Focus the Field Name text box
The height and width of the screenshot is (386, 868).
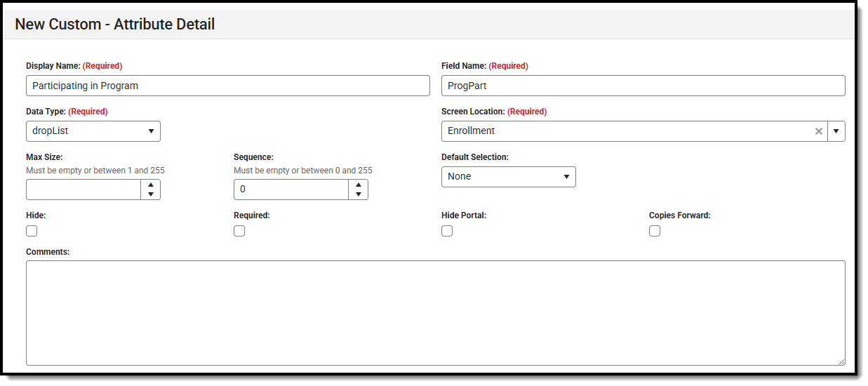(643, 86)
